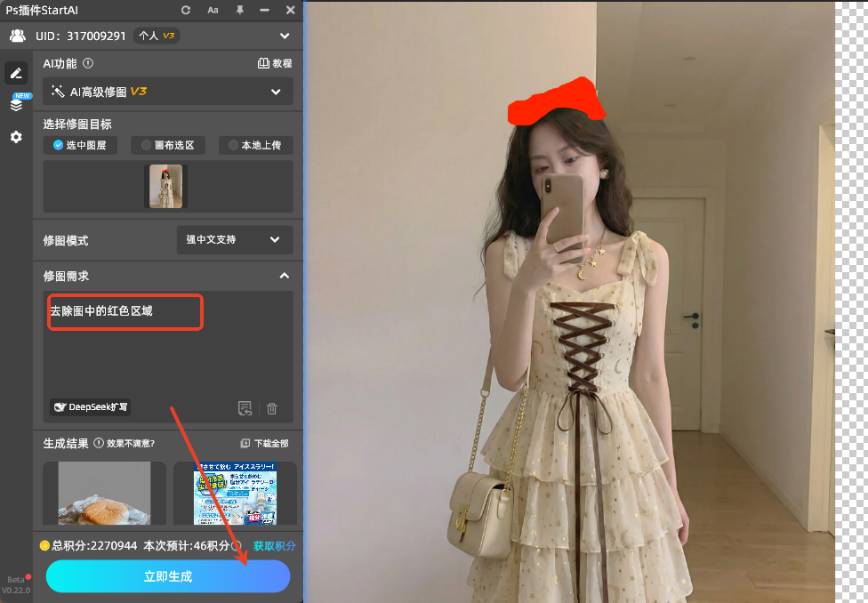Open the settings gear in the sidebar
The image size is (868, 603).
[16, 137]
